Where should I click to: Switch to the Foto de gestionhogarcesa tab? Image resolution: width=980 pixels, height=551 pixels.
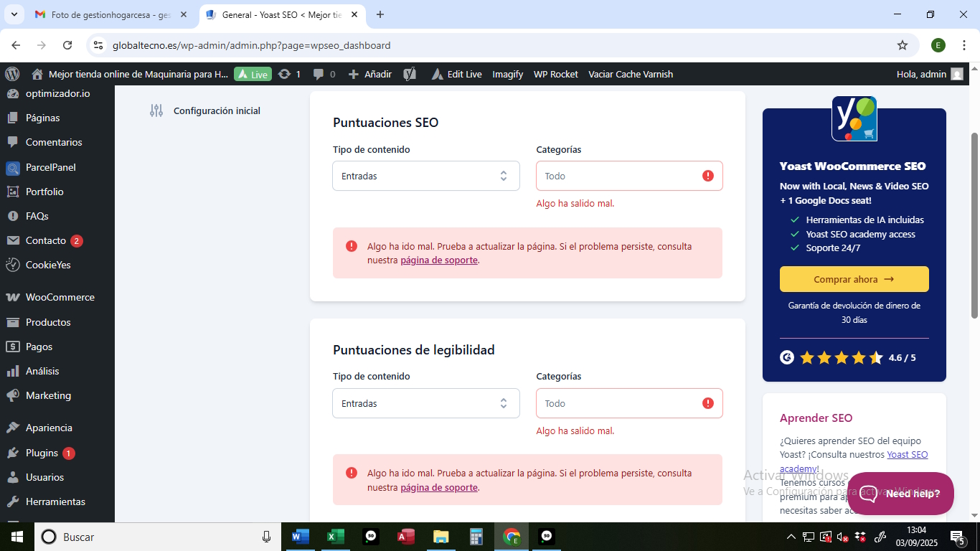click(111, 14)
